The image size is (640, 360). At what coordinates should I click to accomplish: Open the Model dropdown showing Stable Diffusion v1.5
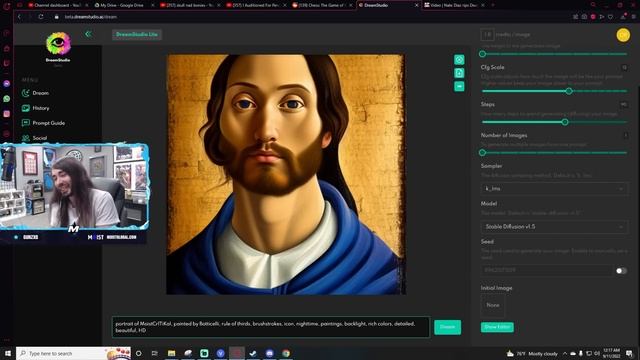click(x=554, y=227)
